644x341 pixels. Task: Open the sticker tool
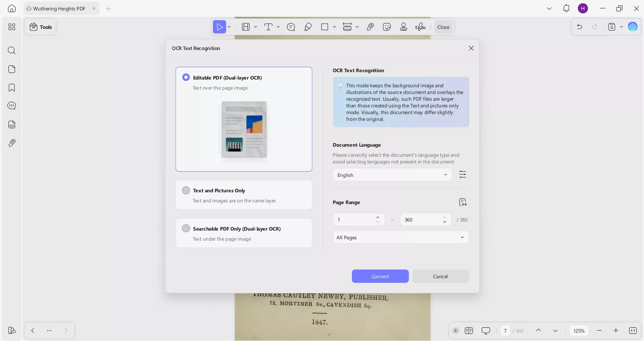pos(387,27)
